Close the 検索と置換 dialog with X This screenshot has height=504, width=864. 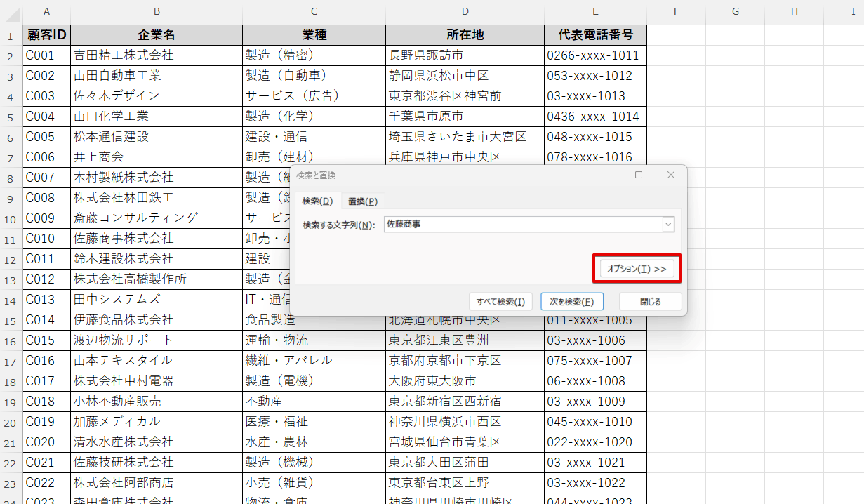(670, 175)
